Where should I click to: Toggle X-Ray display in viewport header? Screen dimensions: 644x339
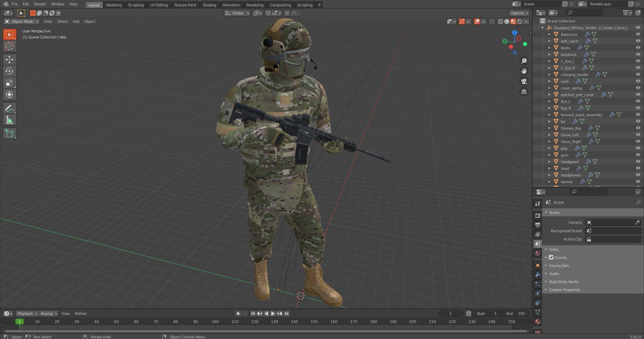pyautogui.click(x=492, y=21)
